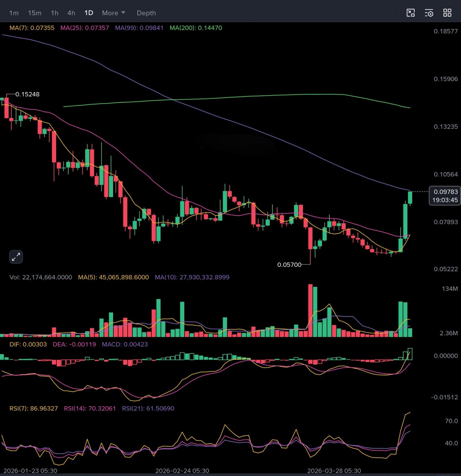
Task: Select the MA(99) indicator label
Action: [139, 28]
